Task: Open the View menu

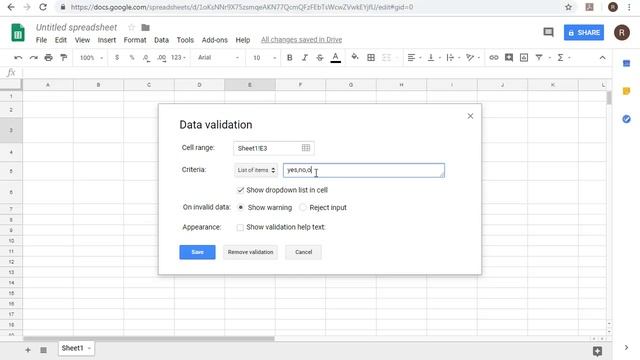Action: tap(82, 40)
